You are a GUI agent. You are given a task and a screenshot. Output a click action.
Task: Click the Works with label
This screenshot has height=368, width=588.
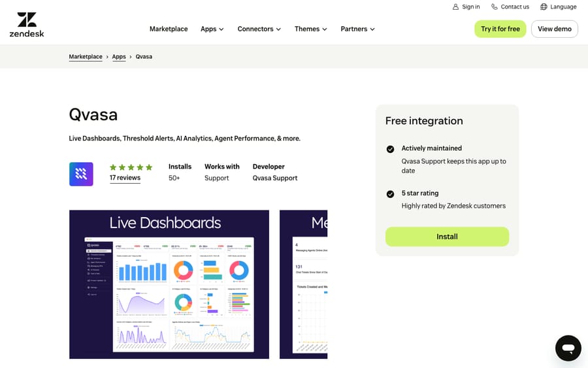[222, 167]
